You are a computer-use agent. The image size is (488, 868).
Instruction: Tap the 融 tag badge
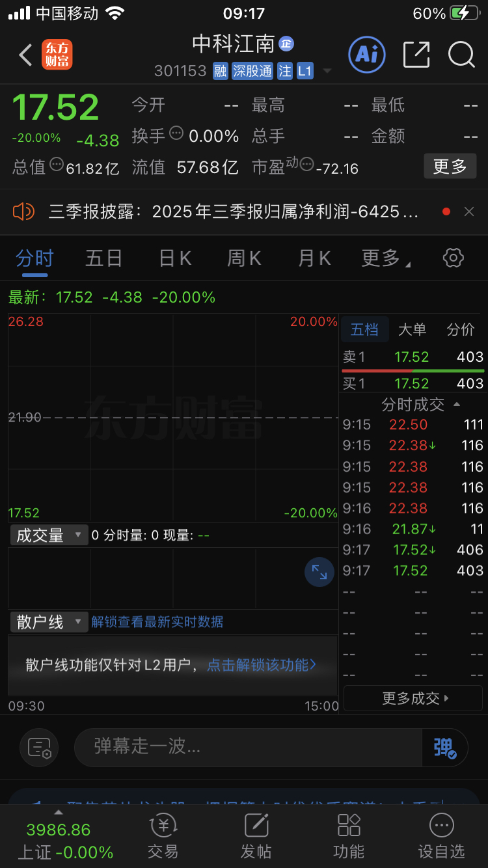click(221, 71)
